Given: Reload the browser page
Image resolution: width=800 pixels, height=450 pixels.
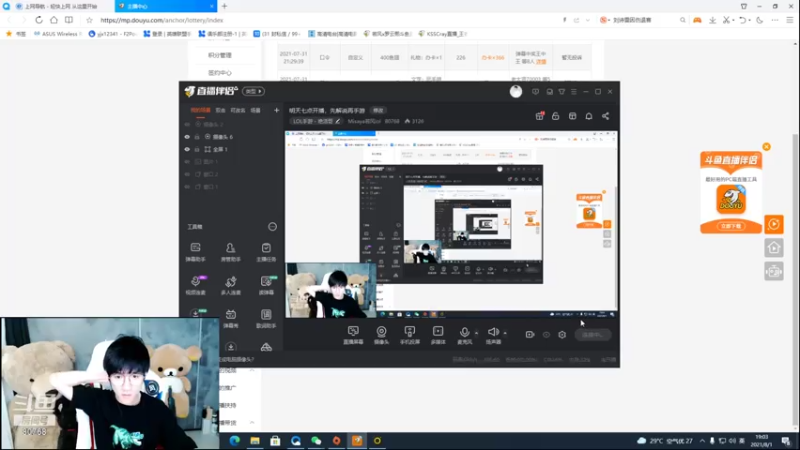Looking at the screenshot, I should [39, 20].
